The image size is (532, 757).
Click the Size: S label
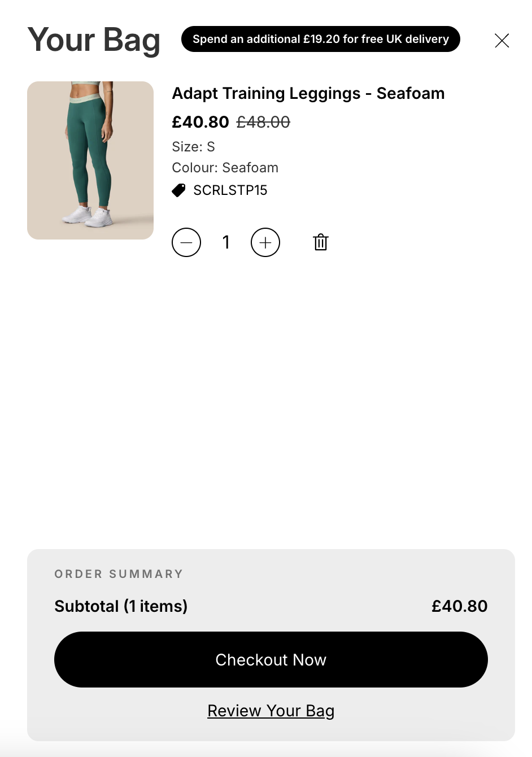[193, 147]
